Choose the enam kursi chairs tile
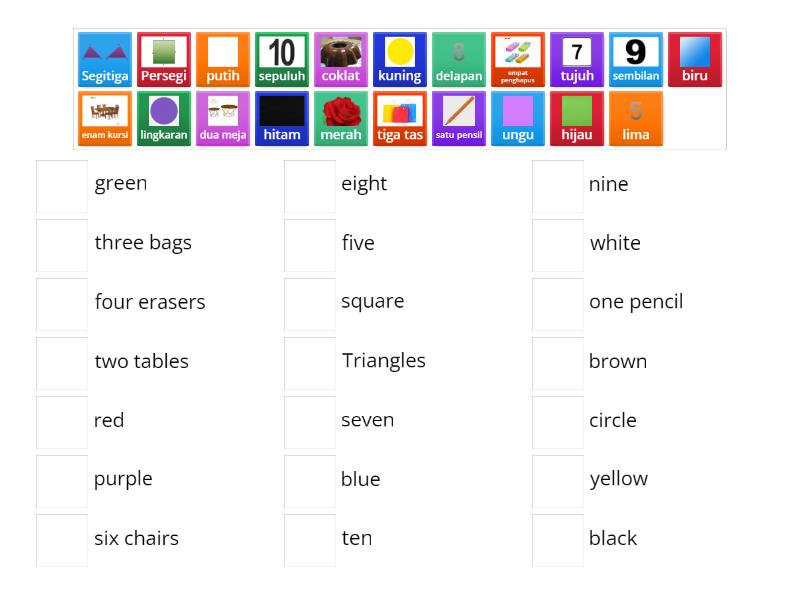 (105, 119)
